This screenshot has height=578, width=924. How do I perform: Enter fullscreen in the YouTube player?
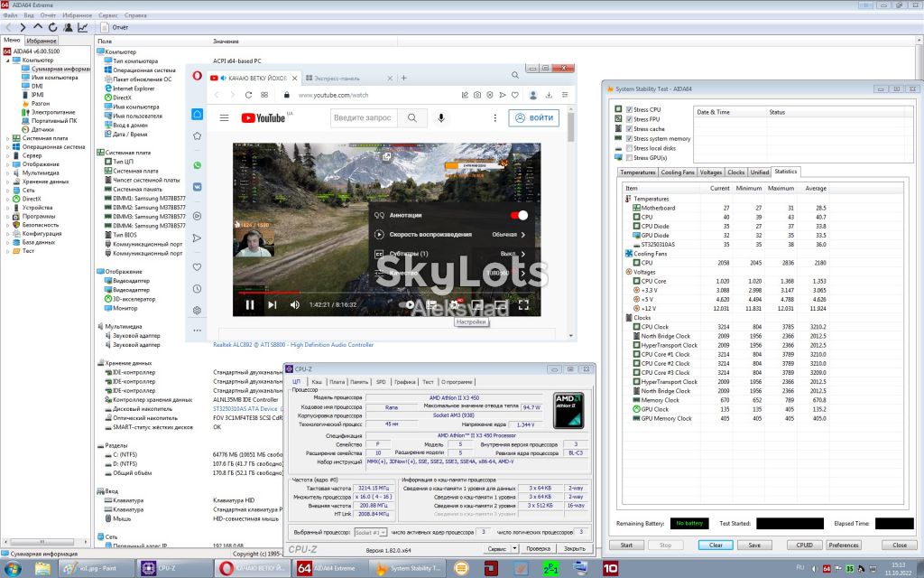point(523,305)
